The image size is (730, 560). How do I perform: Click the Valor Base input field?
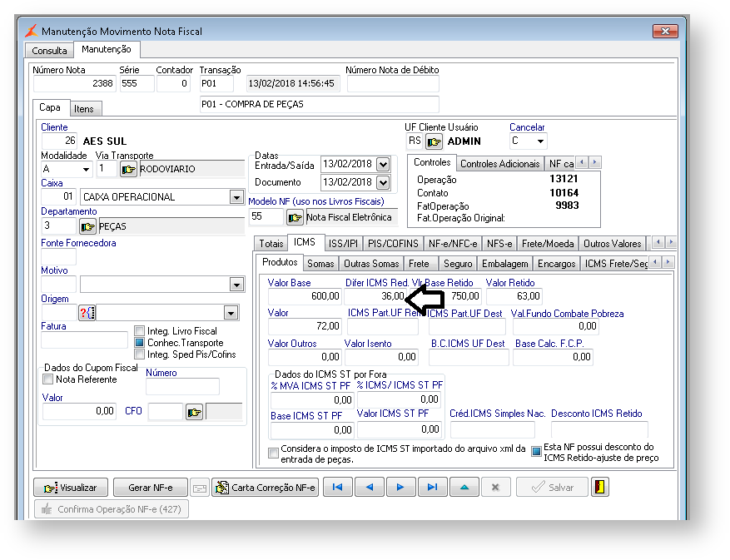tap(304, 296)
